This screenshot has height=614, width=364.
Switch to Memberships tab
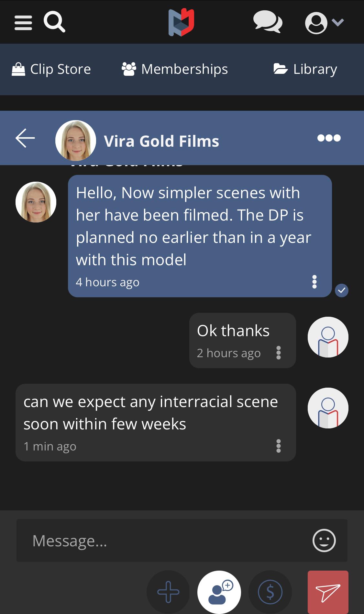click(175, 69)
